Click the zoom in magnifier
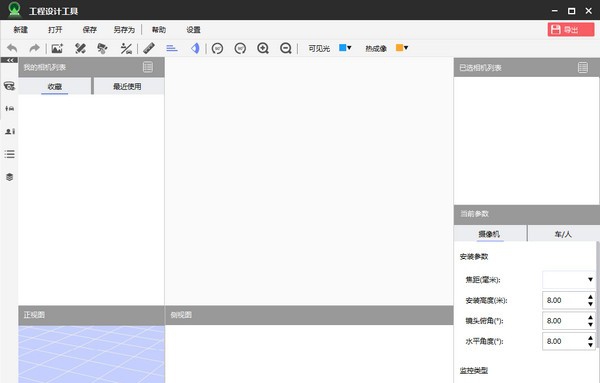 point(263,48)
